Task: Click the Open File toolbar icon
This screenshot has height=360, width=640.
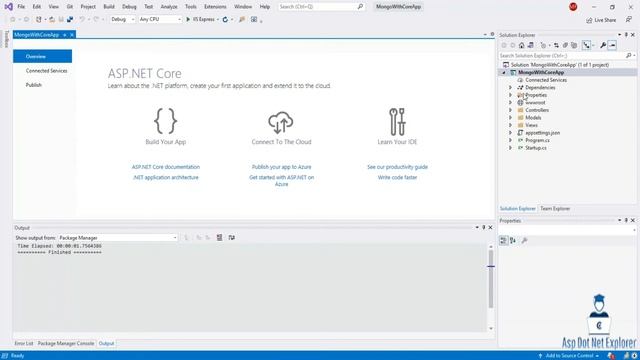Action: tap(52, 19)
